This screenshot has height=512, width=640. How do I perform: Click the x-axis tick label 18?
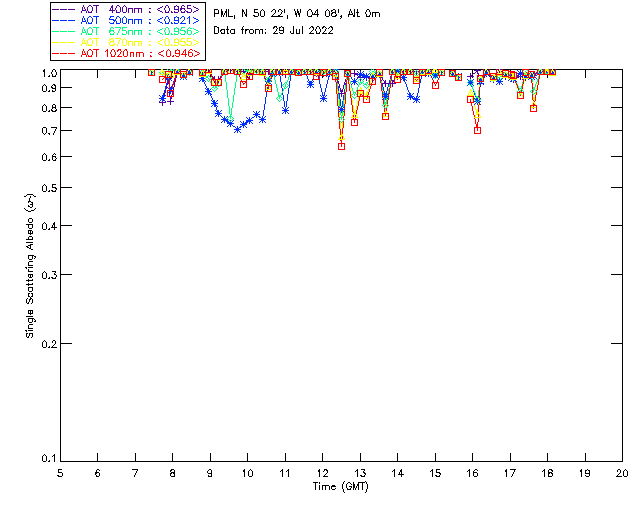pos(547,473)
